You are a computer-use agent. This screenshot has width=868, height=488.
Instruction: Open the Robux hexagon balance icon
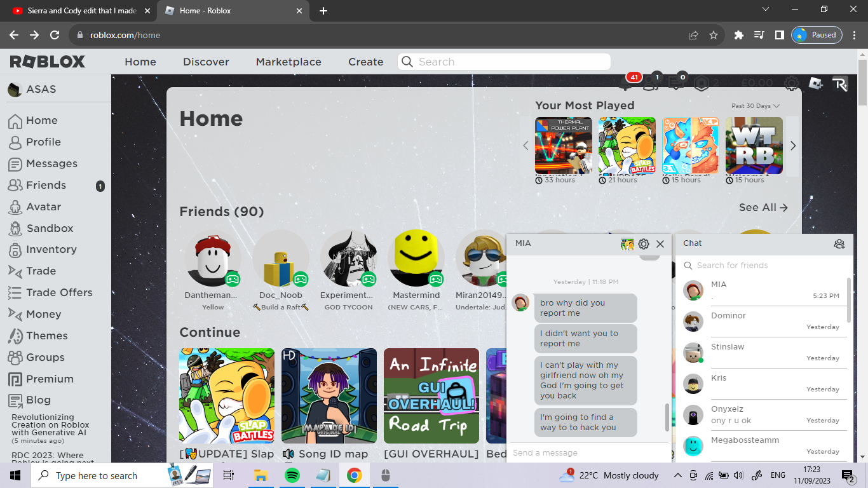pos(701,83)
